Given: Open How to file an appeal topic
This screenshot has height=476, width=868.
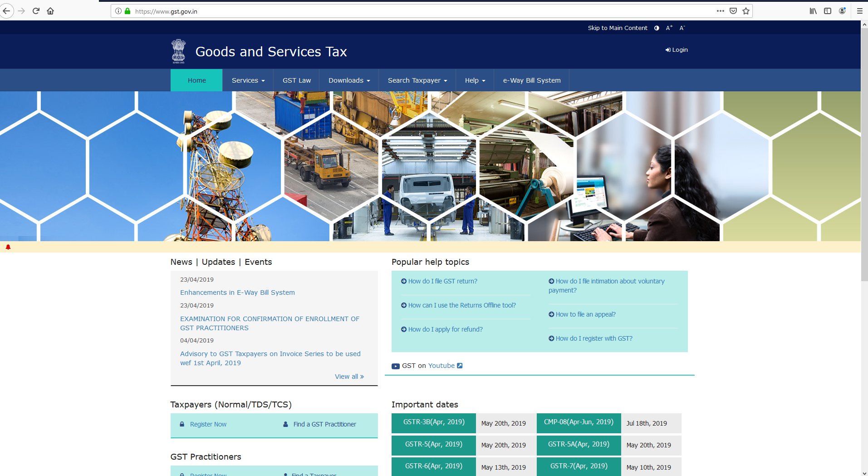Looking at the screenshot, I should (x=582, y=314).
